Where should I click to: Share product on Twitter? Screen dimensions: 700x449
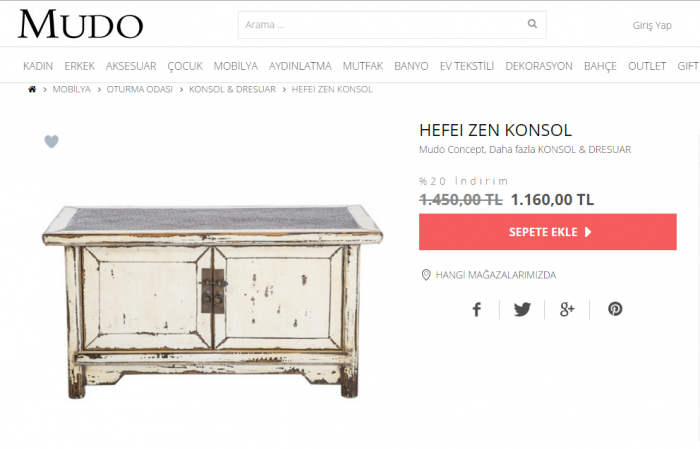522,309
